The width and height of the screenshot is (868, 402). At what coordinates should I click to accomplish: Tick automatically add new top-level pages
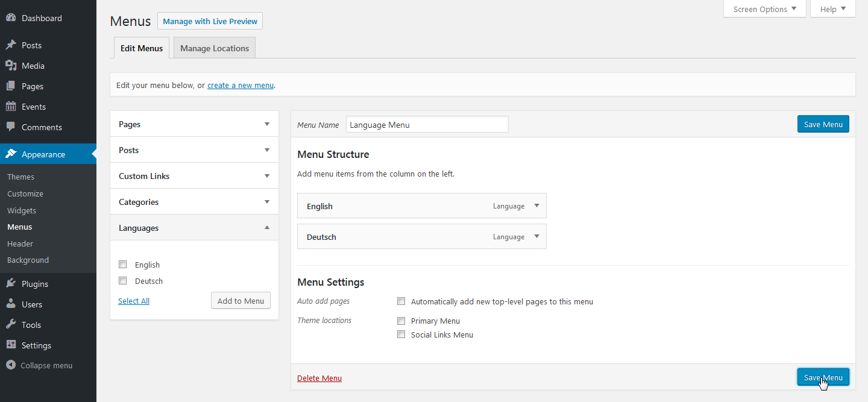point(401,301)
